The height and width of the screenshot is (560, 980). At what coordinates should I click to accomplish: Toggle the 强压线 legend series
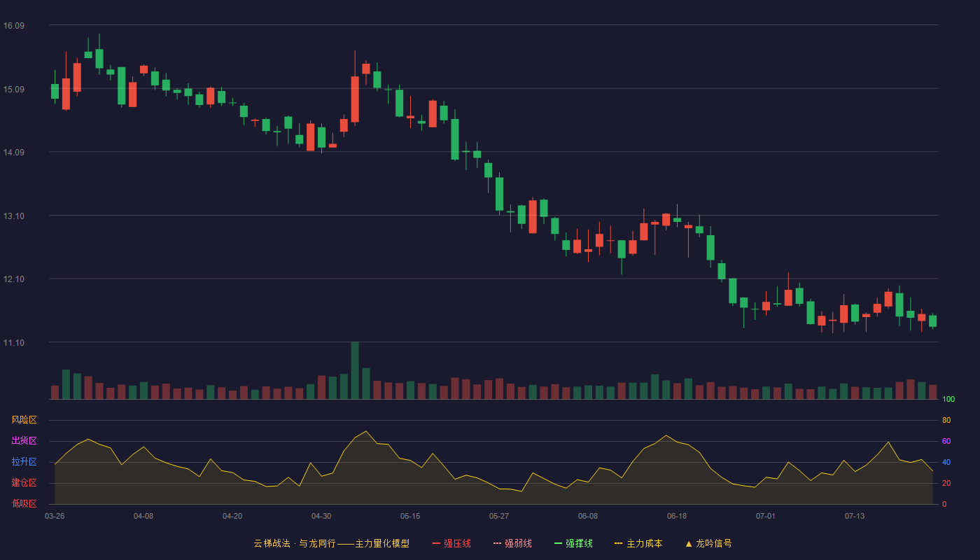[x=451, y=543]
